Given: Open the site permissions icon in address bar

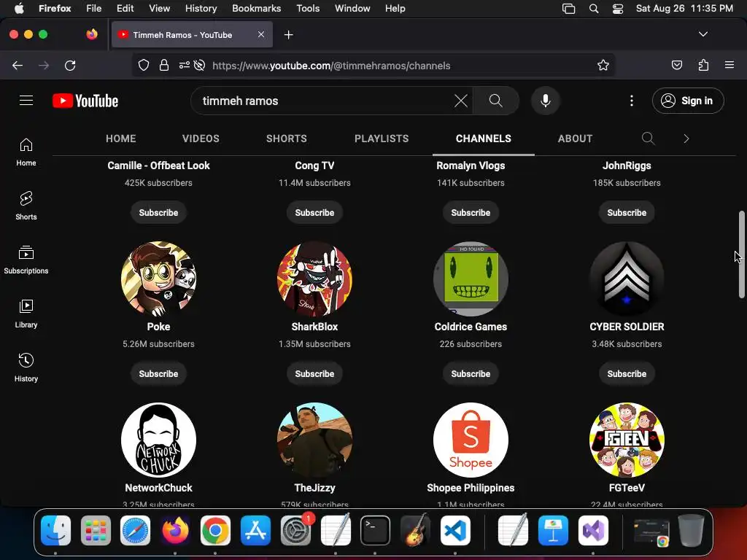Looking at the screenshot, I should 185,66.
